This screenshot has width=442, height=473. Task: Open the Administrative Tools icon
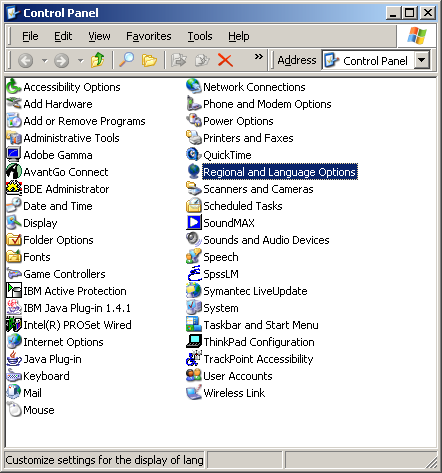coord(14,138)
